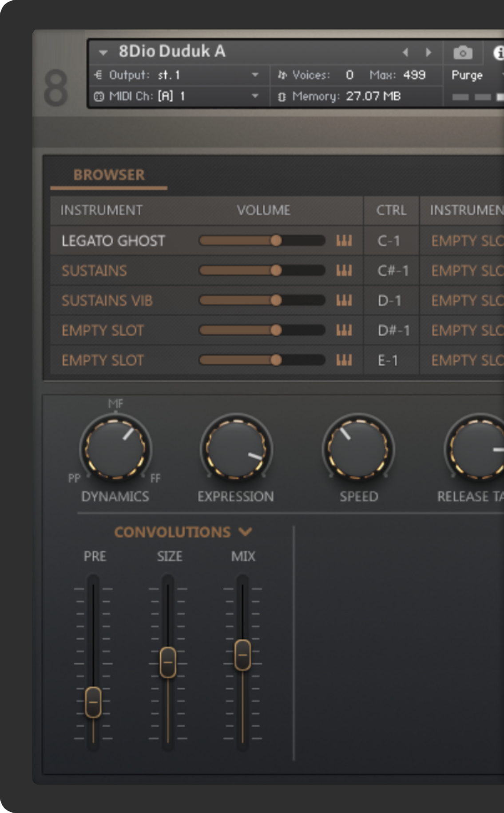Viewport: 504px width, 813px height.
Task: Click the DYNAMICS knob
Action: click(x=115, y=449)
